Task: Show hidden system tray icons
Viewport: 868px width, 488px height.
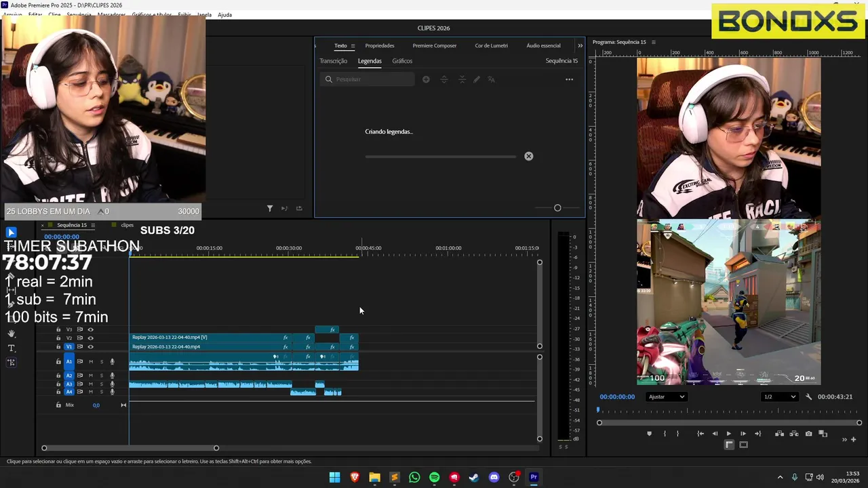Action: tap(780, 477)
